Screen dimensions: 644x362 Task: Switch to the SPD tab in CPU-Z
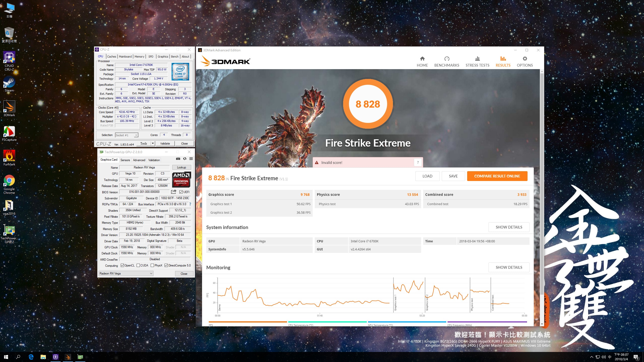[151, 57]
